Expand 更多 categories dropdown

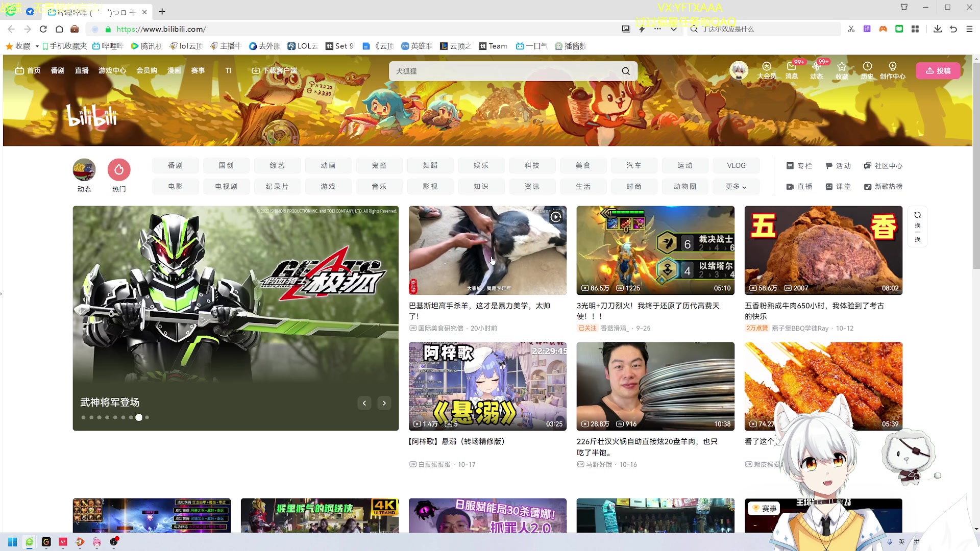(736, 187)
